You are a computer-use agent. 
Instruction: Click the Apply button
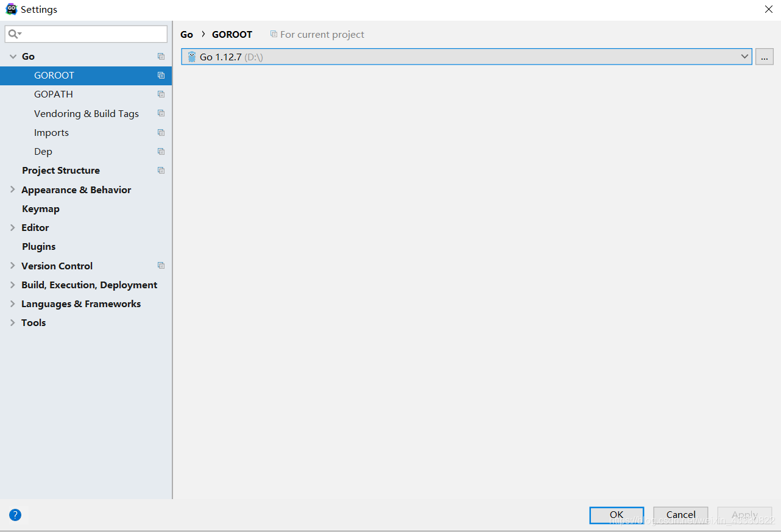(x=744, y=515)
